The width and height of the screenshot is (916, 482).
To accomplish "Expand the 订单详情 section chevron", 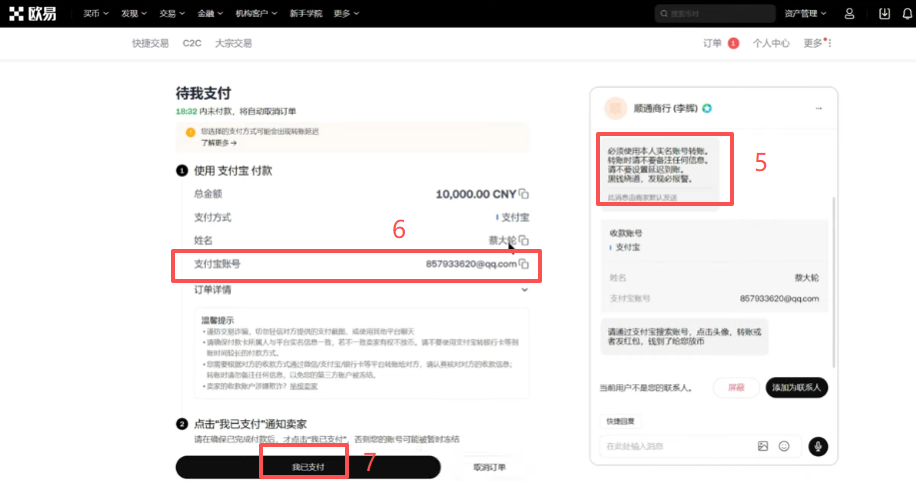I will tap(525, 290).
